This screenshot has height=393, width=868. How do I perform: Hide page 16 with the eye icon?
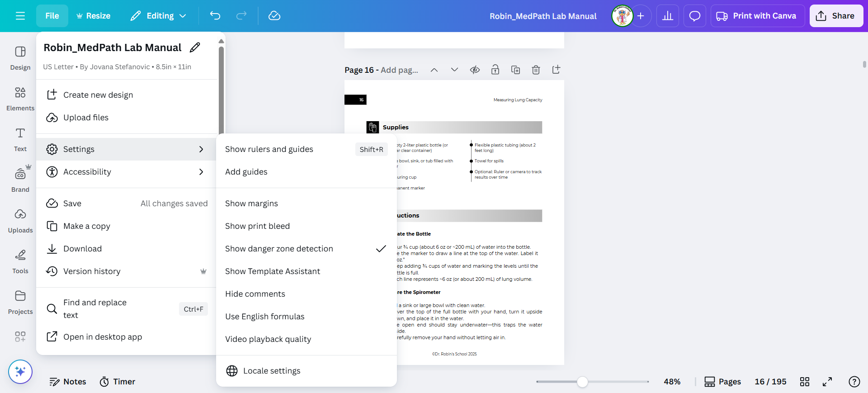tap(475, 70)
